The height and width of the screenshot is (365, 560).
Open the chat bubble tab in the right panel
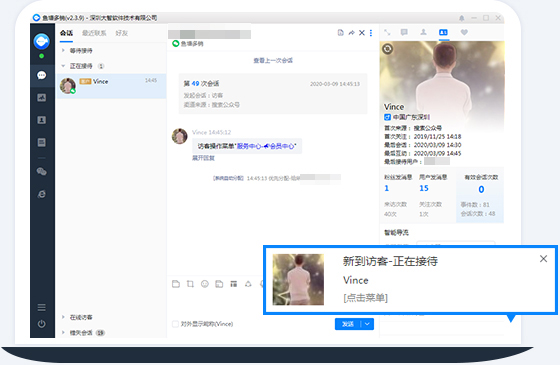click(x=404, y=32)
